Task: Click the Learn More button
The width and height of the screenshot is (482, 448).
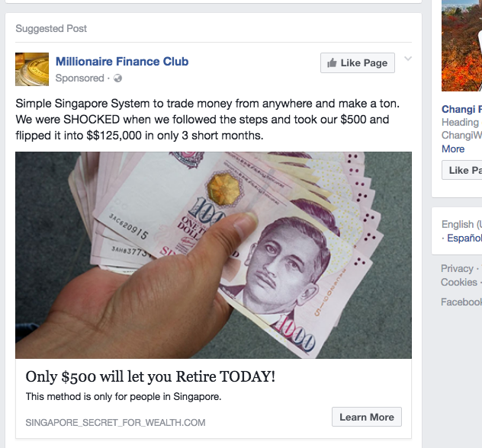Action: pos(367,417)
